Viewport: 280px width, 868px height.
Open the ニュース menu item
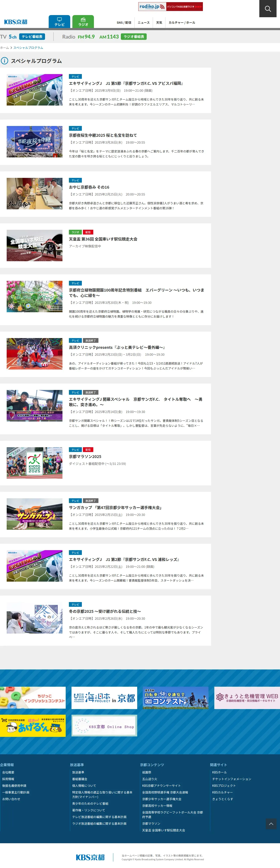(x=143, y=23)
